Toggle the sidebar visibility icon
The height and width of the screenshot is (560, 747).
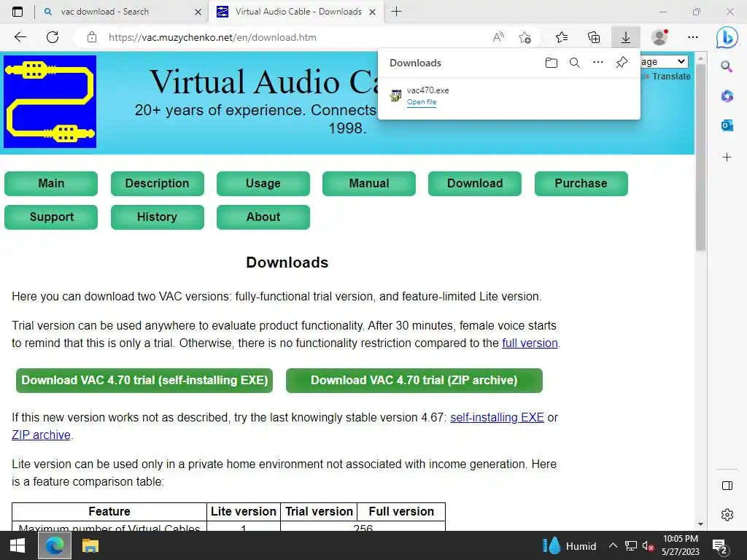click(727, 486)
